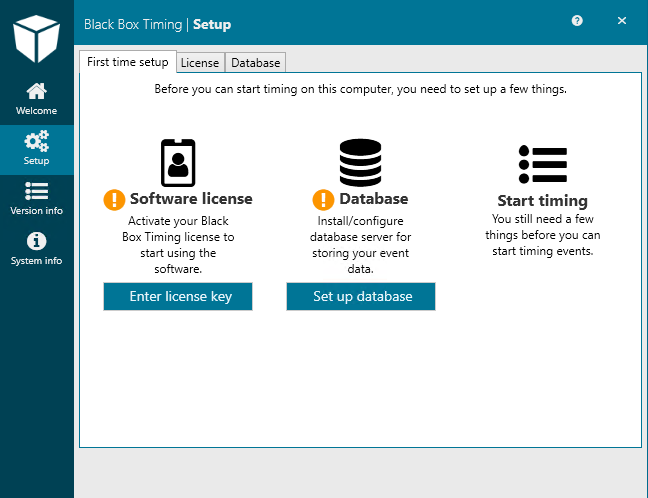Viewport: 648px width, 498px height.
Task: Click the Start timing list icon
Action: point(543,164)
